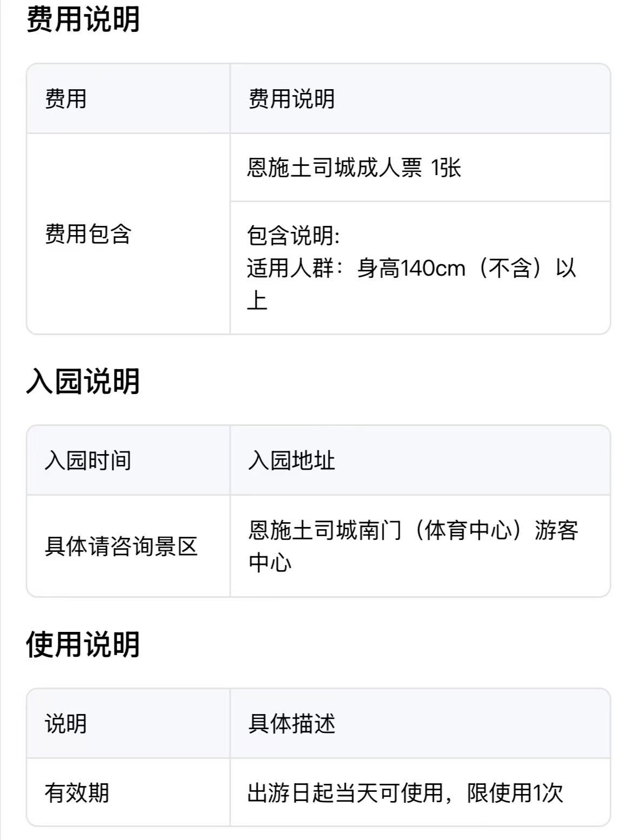Click the 入园说明 section heading

pos(83,381)
